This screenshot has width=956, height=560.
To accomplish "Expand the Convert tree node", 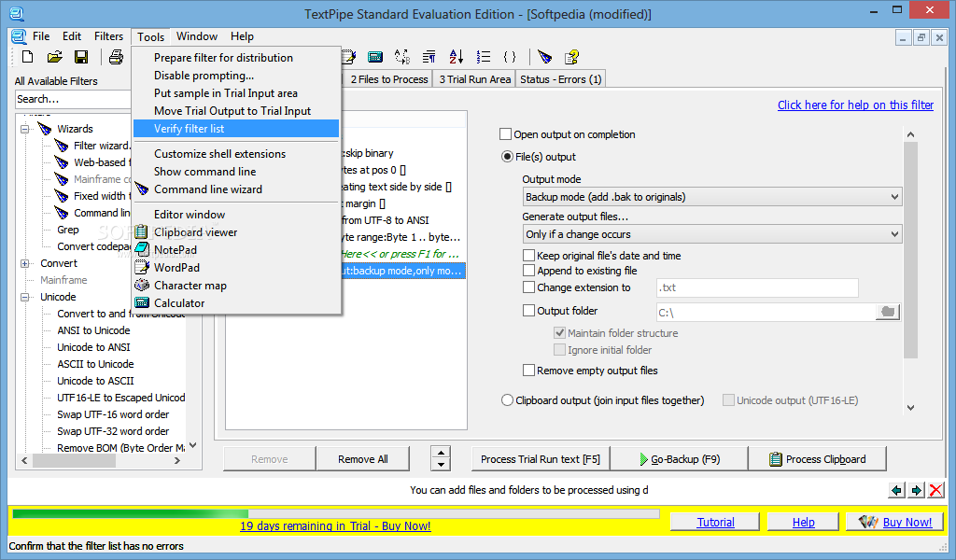I will click(x=25, y=263).
